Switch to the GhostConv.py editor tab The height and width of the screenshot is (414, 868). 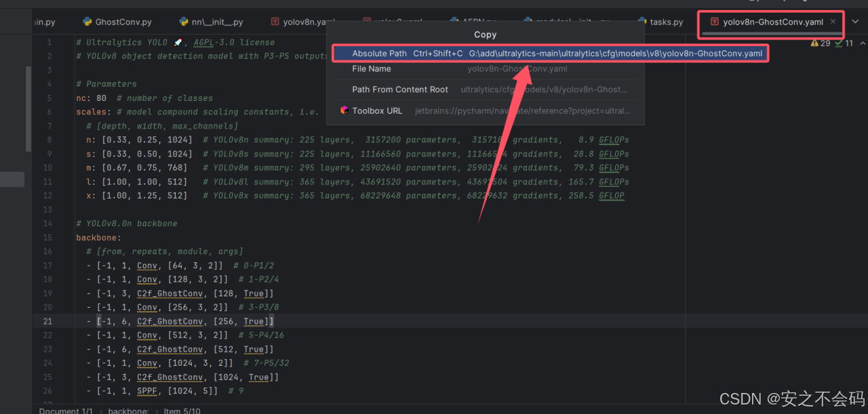pos(116,22)
